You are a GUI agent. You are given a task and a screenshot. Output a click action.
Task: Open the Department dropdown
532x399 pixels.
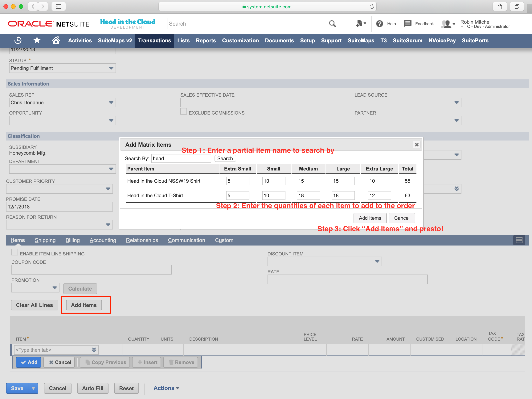[111, 169]
